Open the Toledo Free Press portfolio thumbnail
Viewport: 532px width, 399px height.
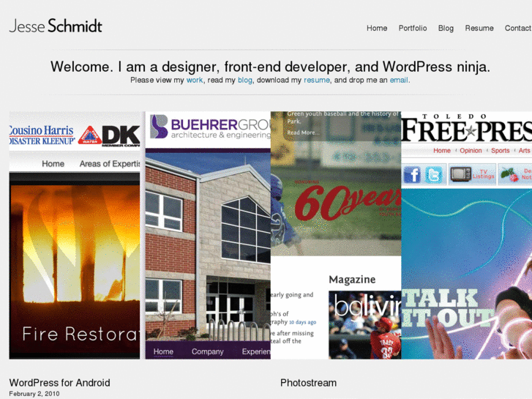tap(467, 235)
